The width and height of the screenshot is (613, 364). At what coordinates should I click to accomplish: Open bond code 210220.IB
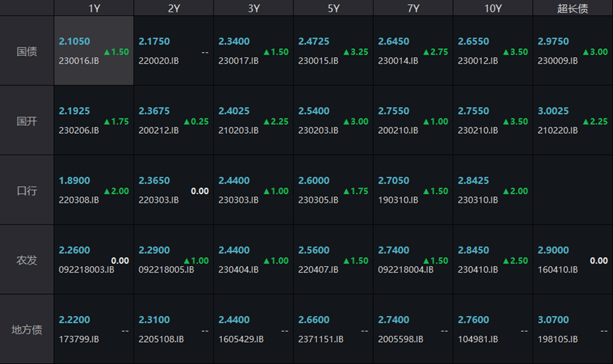pyautogui.click(x=558, y=130)
